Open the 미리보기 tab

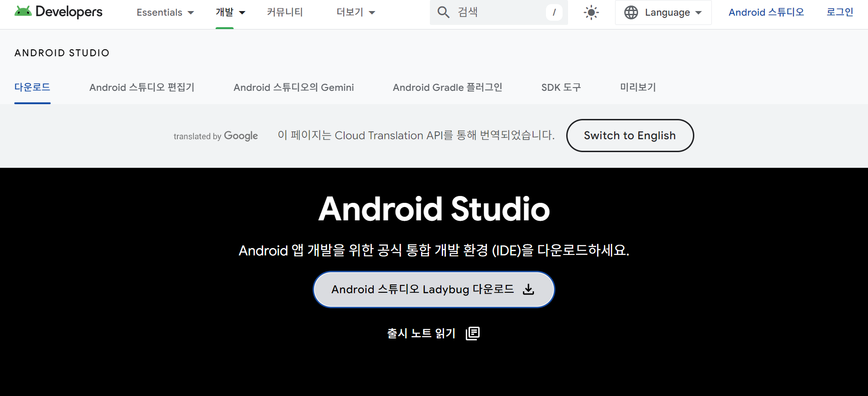coord(638,87)
